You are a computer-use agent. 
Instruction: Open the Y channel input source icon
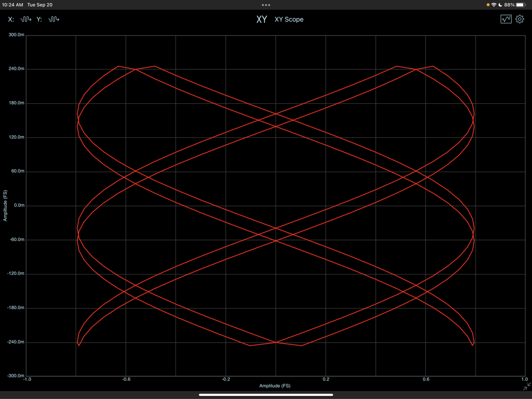point(54,19)
